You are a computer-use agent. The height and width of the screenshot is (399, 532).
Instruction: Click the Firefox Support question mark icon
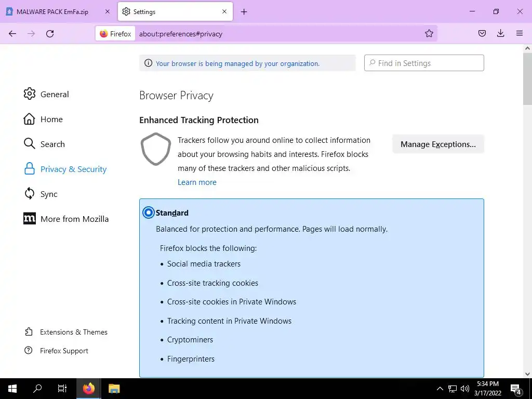[29, 350]
